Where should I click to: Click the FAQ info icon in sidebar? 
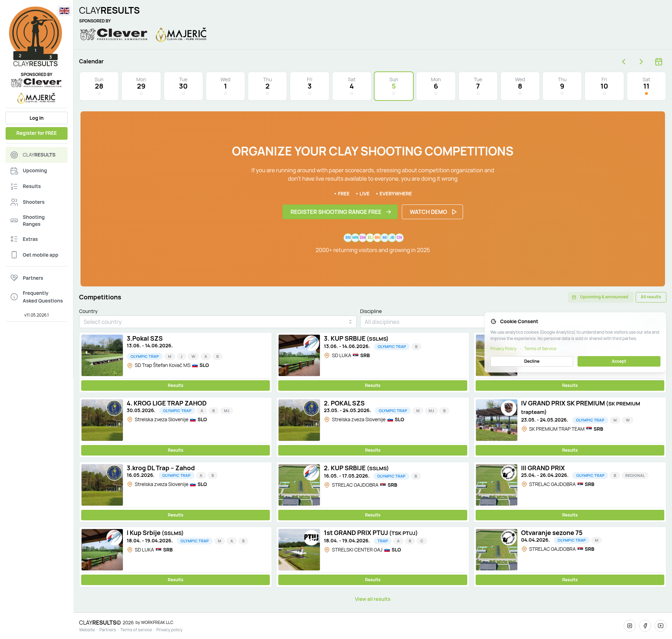(14, 297)
